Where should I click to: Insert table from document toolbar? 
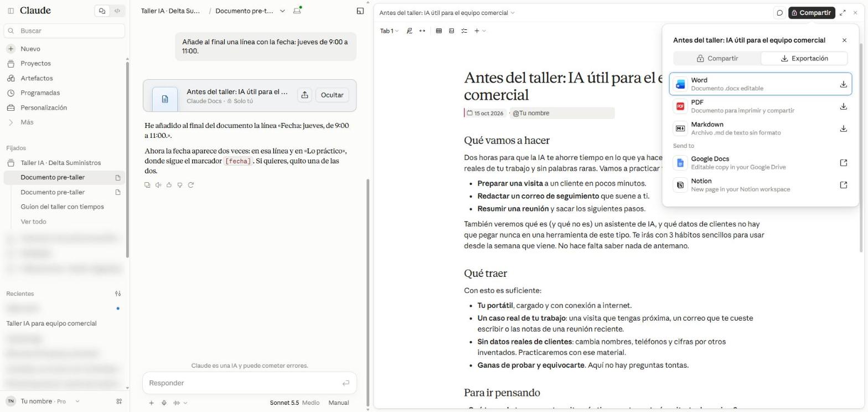click(x=438, y=31)
